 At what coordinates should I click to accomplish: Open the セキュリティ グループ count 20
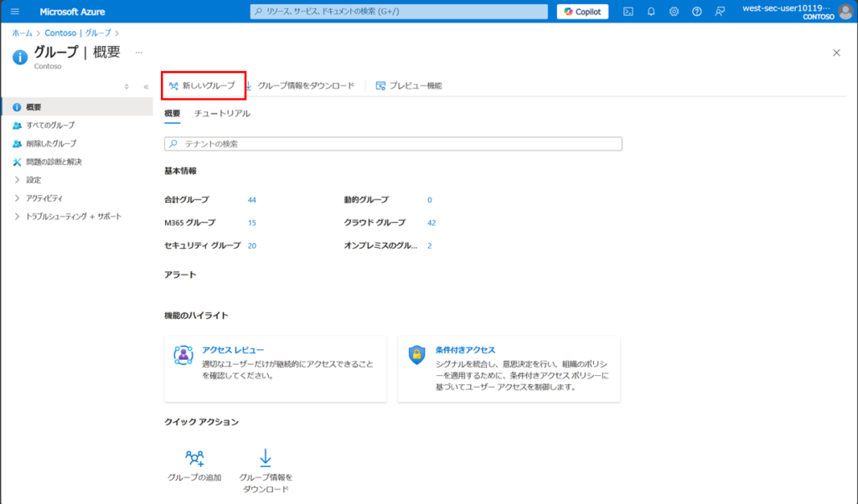click(x=251, y=245)
